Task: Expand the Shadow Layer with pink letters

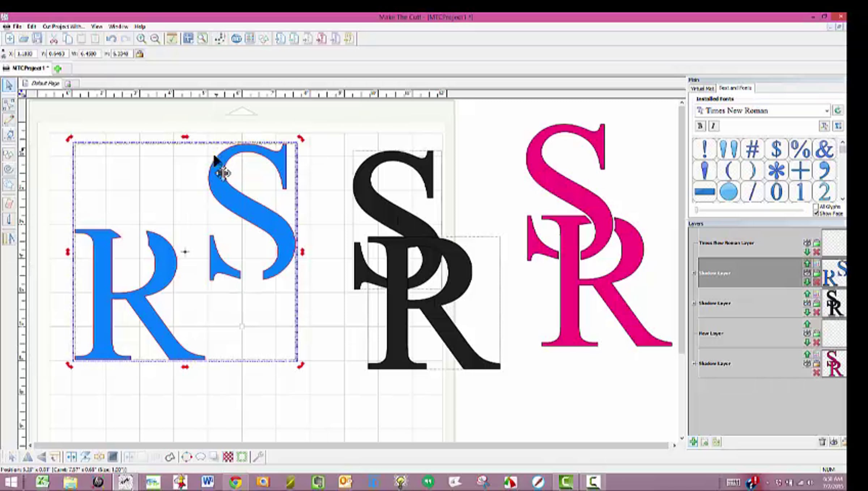Action: click(x=694, y=363)
